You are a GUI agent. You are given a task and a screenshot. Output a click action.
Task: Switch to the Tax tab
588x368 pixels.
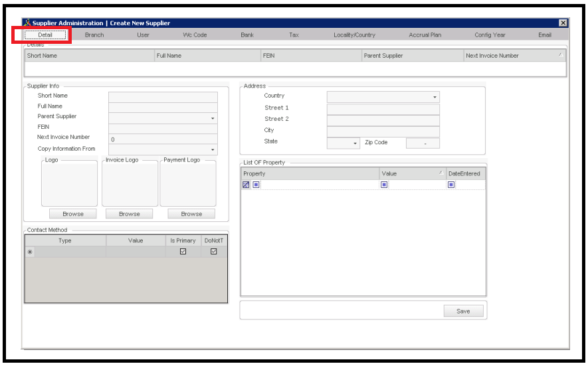pyautogui.click(x=294, y=35)
